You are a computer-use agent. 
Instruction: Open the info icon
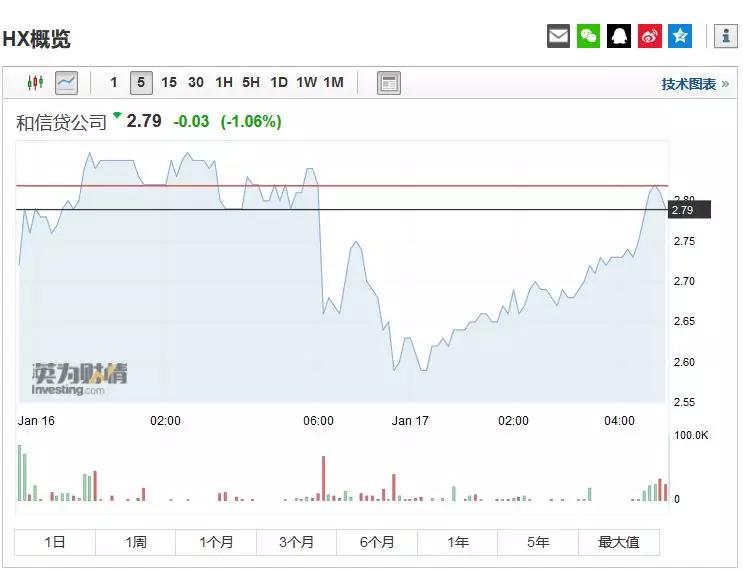coord(724,37)
